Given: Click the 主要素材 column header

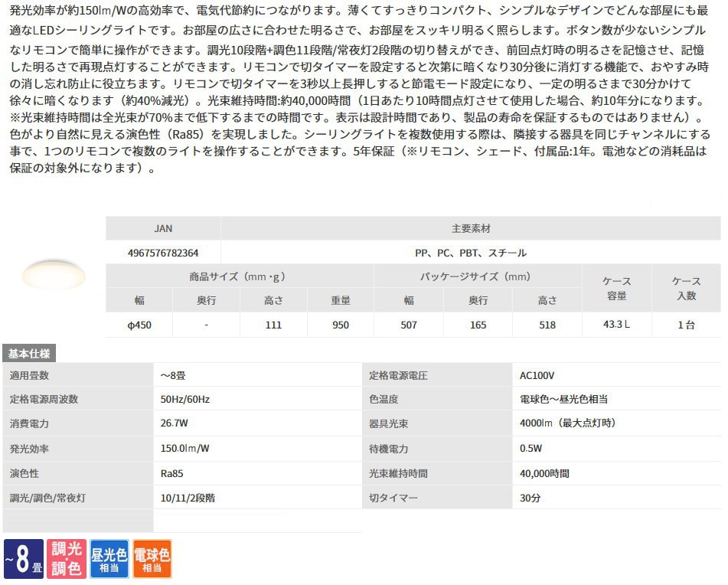Looking at the screenshot, I should point(471,228).
